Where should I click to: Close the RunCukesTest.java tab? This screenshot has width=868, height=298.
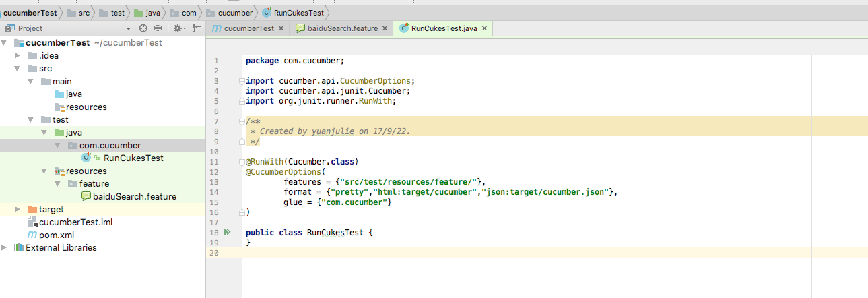coord(483,28)
